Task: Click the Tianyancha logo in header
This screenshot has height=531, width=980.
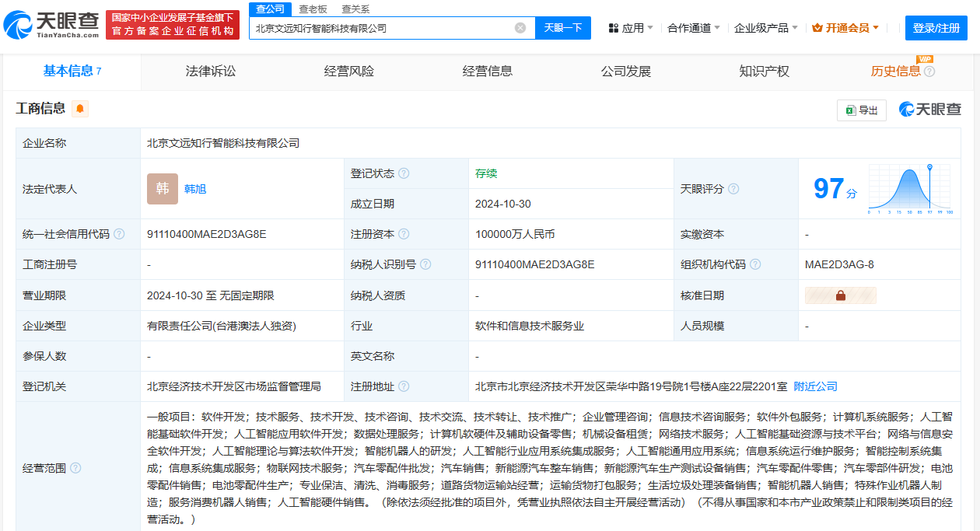Action: pos(51,26)
